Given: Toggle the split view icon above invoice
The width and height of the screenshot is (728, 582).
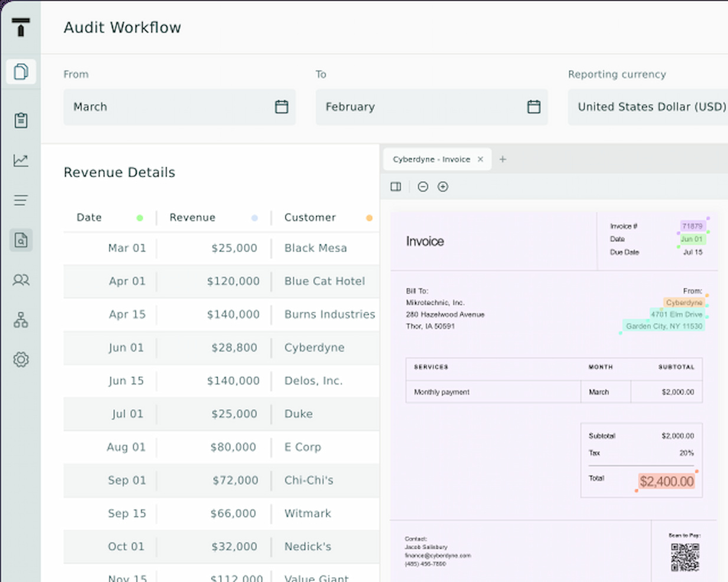Looking at the screenshot, I should (395, 186).
